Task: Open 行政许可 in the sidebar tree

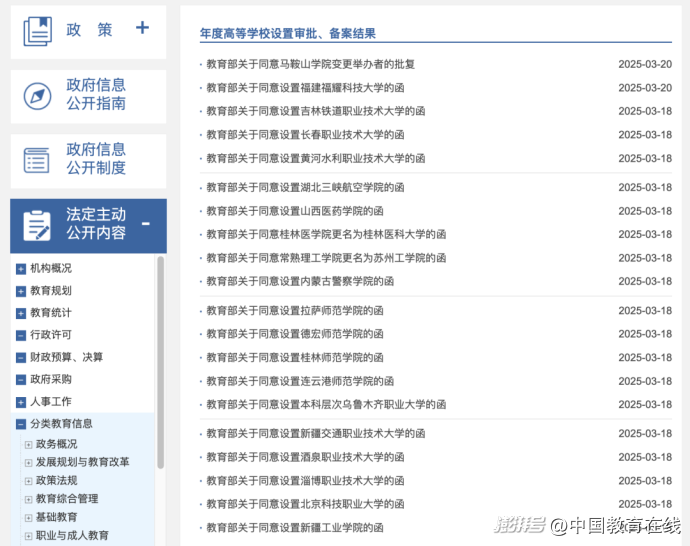Action: [x=50, y=335]
